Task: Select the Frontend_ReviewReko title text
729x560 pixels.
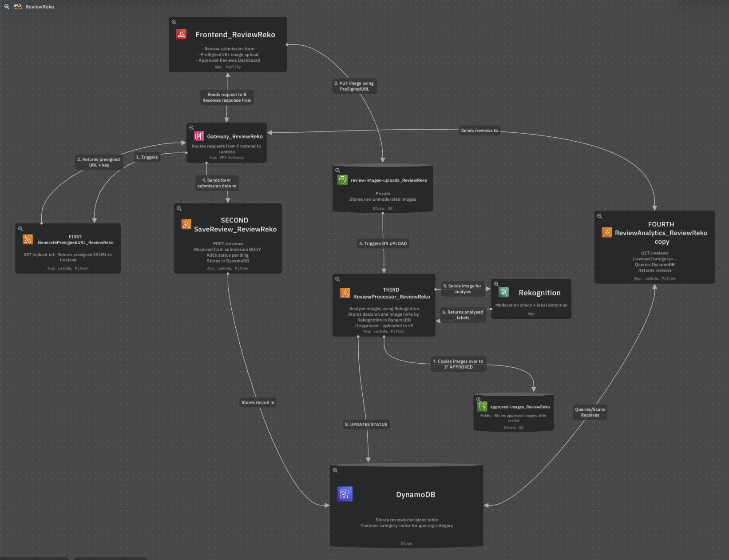Action: pos(235,35)
